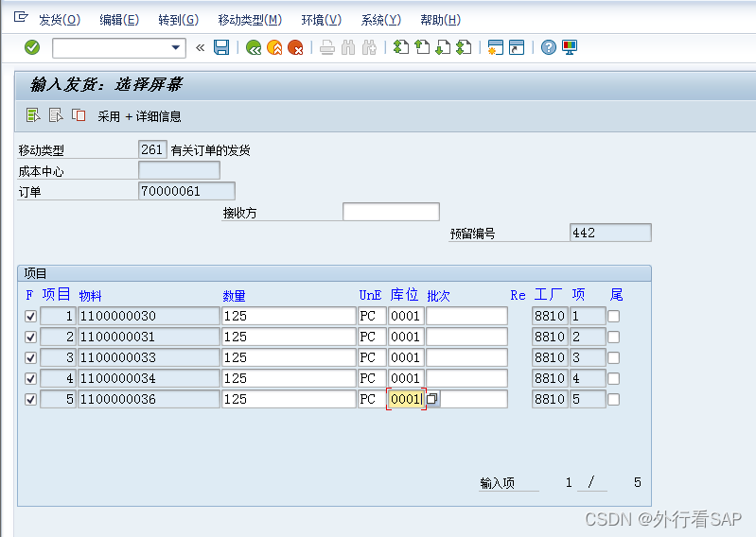756x537 pixels.
Task: Click the red copy icon in application toolbar
Action: 79,115
